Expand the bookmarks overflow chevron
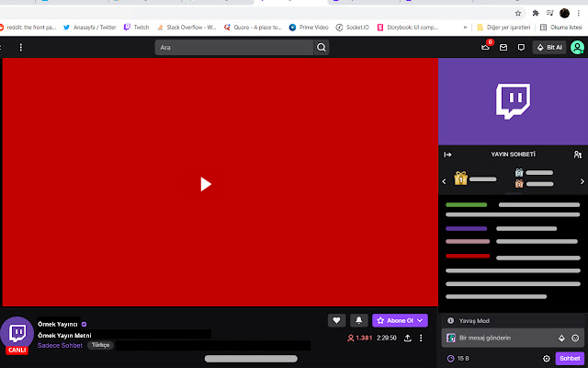 pyautogui.click(x=466, y=27)
